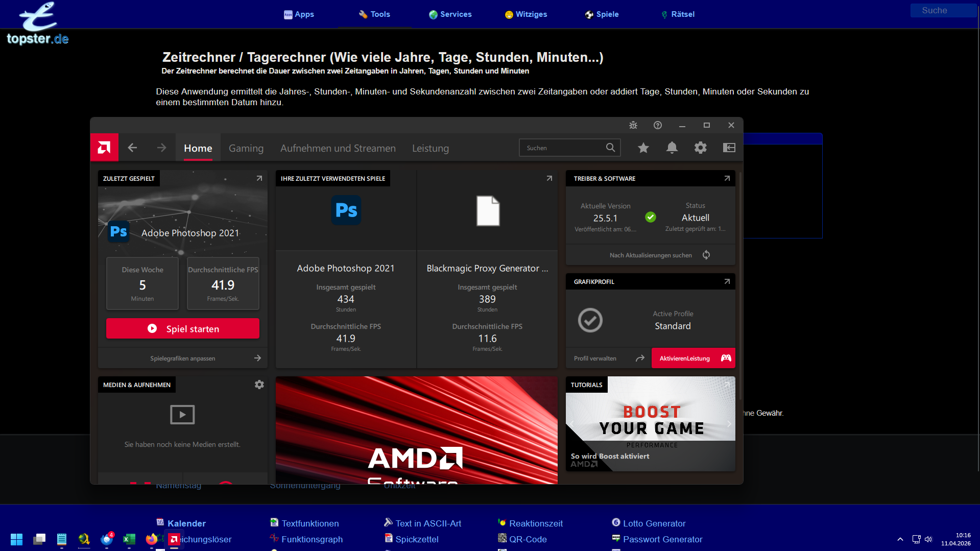Open the Spickzettel link
Viewport: 980px width, 551px height.
417,539
